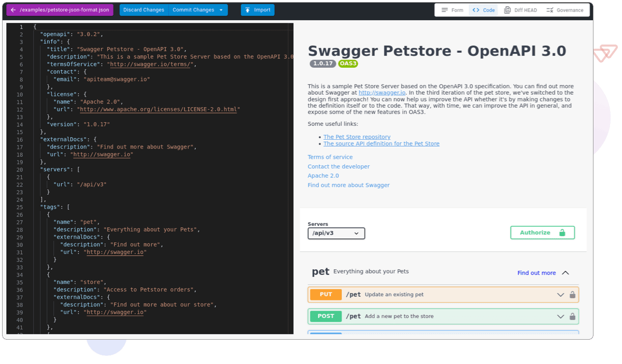Click the "tags" key on line 25
The image size is (622, 364).
pyautogui.click(x=50, y=207)
